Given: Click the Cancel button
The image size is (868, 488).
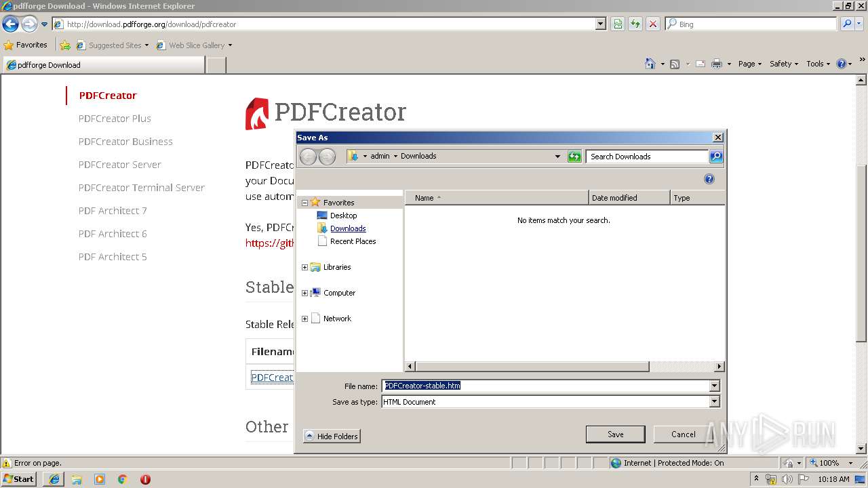Looking at the screenshot, I should pos(683,434).
